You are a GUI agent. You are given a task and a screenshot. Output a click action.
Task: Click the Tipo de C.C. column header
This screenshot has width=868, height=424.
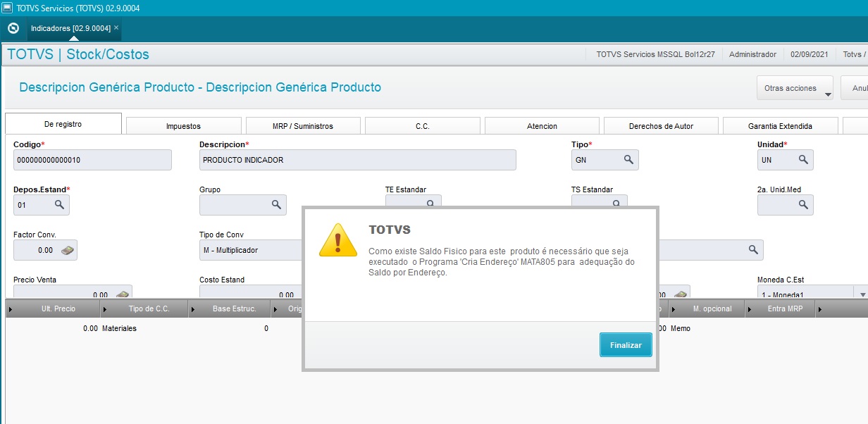pyautogui.click(x=149, y=308)
